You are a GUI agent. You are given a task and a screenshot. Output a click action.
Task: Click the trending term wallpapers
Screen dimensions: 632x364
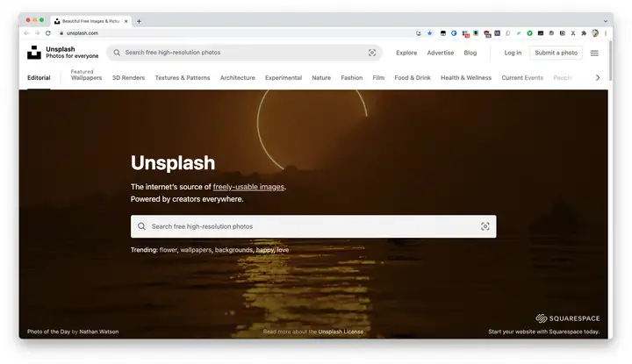tap(196, 250)
